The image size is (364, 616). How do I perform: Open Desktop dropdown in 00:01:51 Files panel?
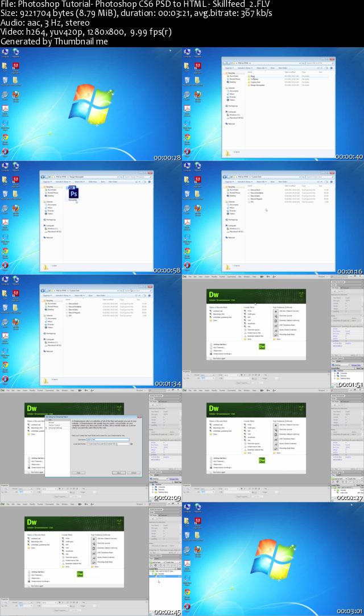click(x=341, y=365)
